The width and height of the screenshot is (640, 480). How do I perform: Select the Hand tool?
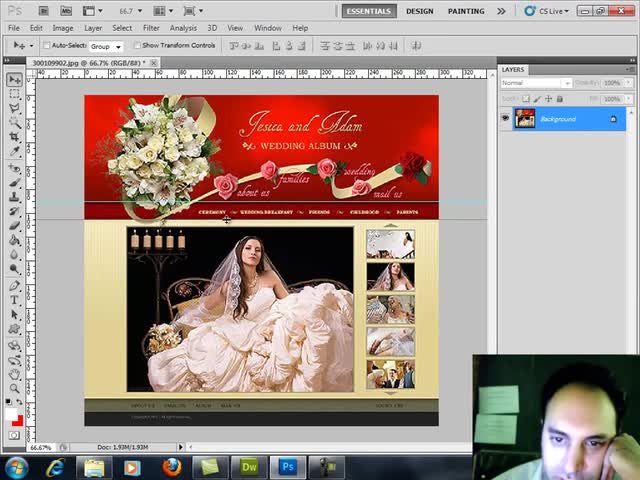pos(14,375)
